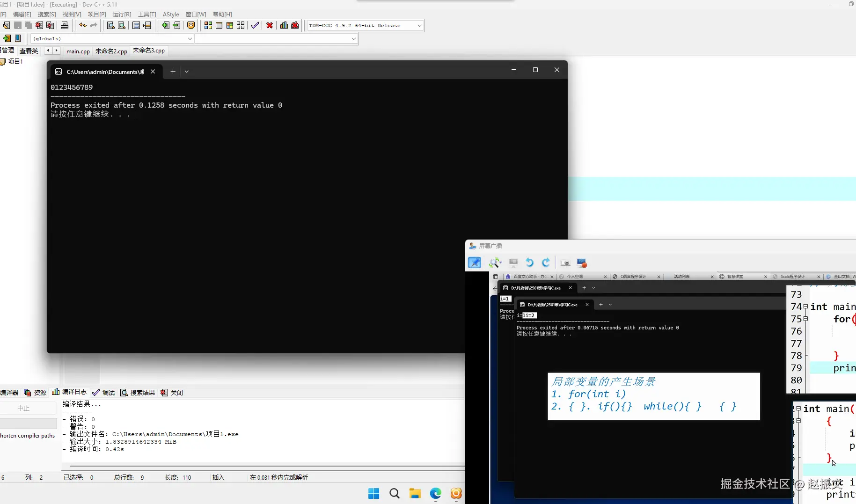Screen dimensions: 856x504
Task: Open tab dropdown of the inner 学习C.exe console
Action: point(610,305)
